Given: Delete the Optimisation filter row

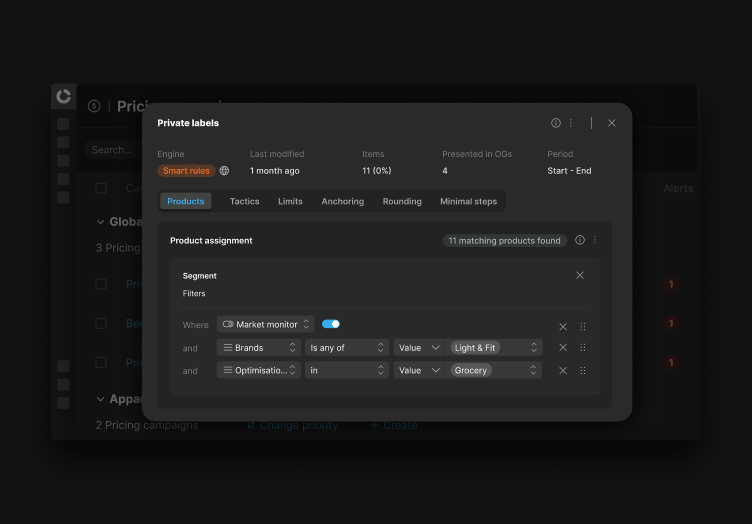Looking at the screenshot, I should coord(563,371).
